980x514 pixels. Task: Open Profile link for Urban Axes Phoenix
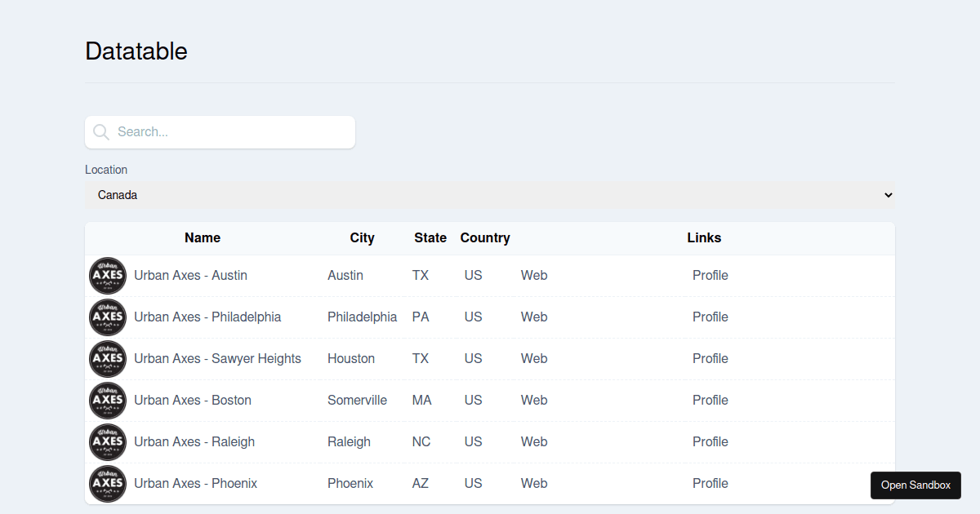710,484
